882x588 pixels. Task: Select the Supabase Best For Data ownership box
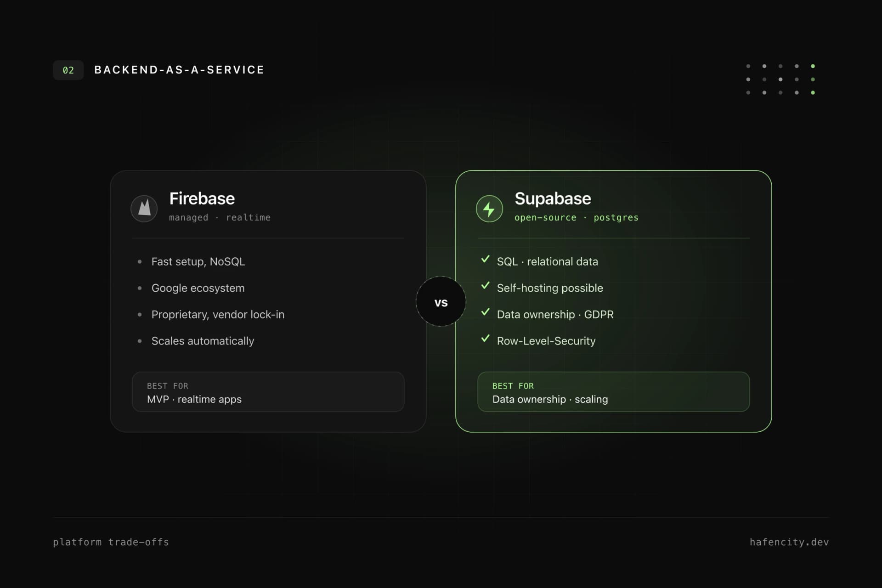point(614,392)
